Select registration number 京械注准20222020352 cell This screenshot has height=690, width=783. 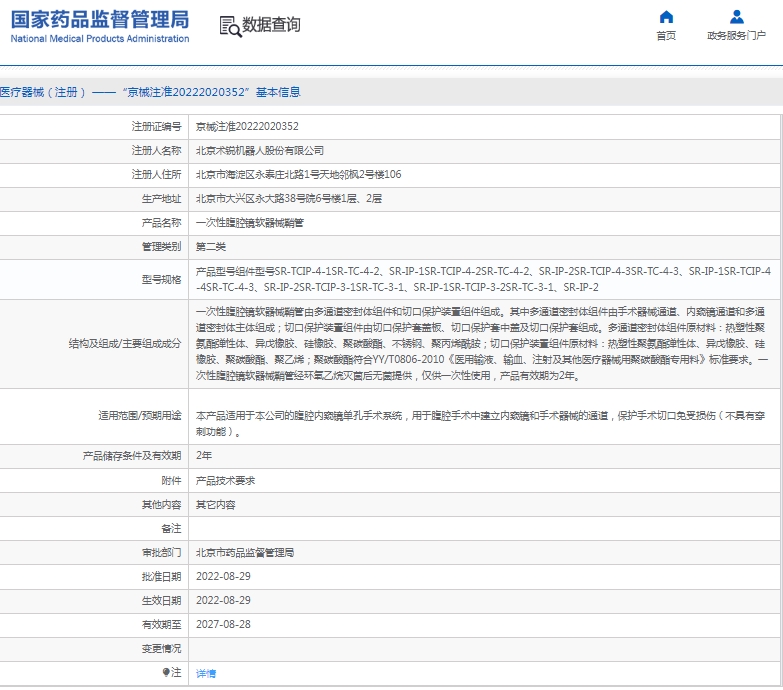coord(247,126)
